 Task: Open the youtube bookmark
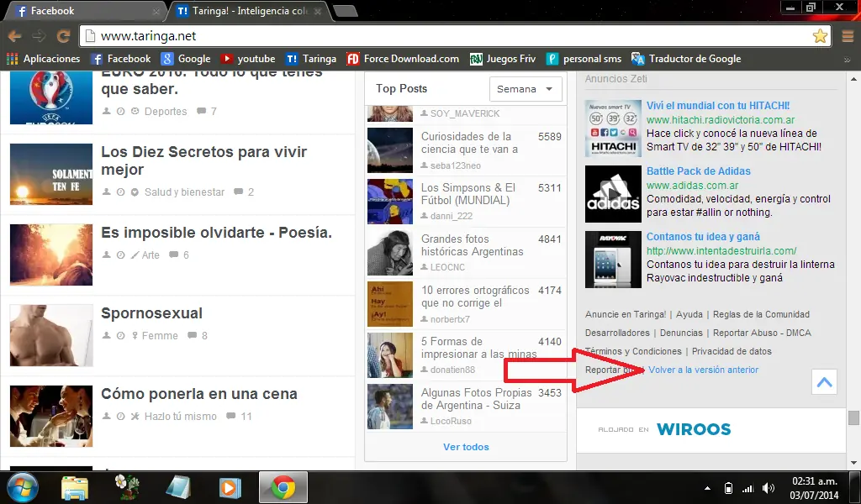tap(248, 59)
